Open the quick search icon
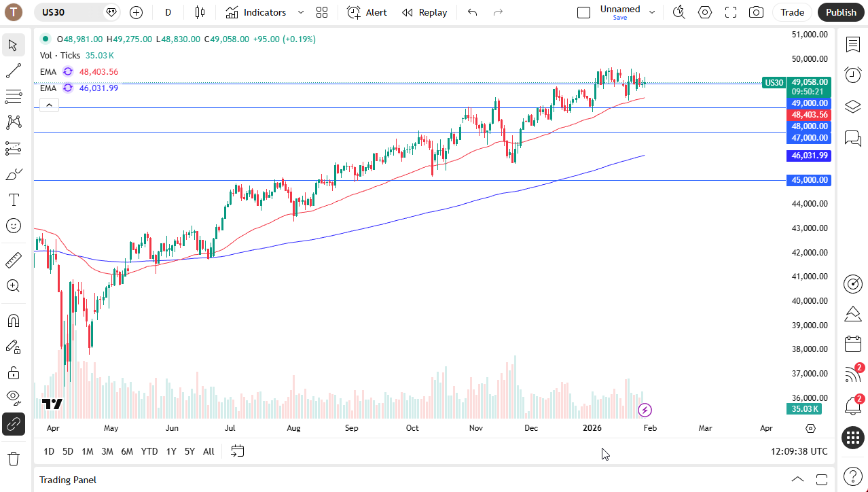This screenshot has height=492, width=868. [x=679, y=12]
